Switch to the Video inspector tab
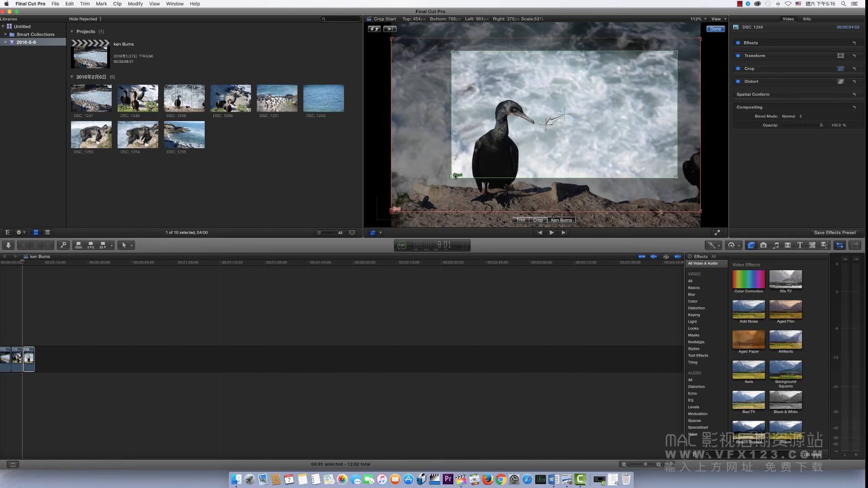 tap(788, 19)
